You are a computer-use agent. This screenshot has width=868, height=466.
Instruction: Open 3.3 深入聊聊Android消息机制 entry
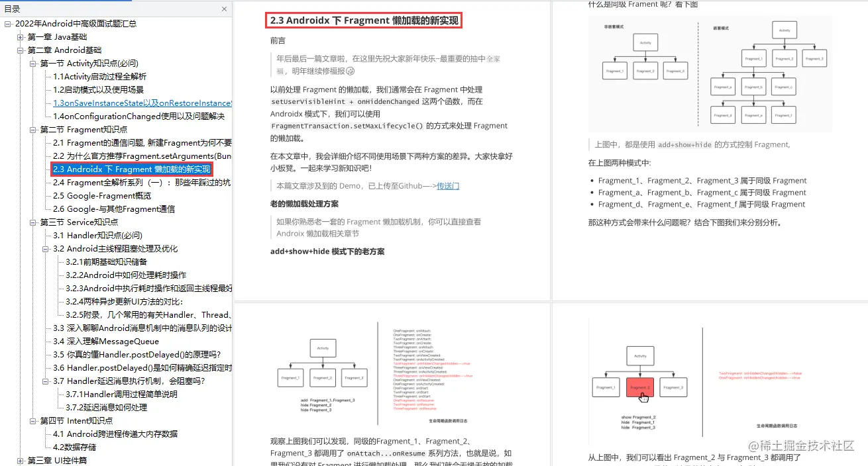click(142, 328)
